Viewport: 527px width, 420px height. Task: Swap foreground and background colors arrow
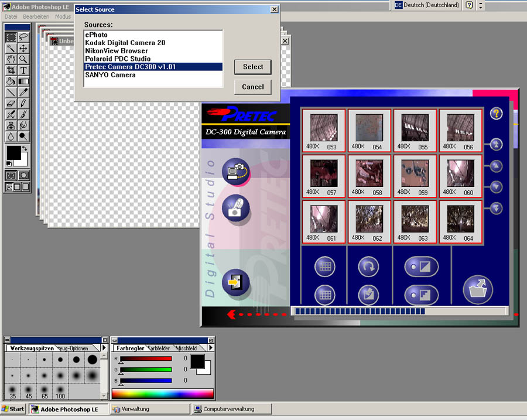(x=25, y=148)
